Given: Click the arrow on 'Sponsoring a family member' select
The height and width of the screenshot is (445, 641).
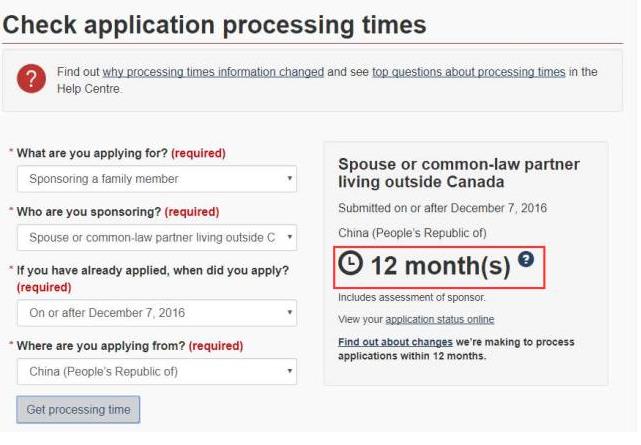Looking at the screenshot, I should 289,179.
